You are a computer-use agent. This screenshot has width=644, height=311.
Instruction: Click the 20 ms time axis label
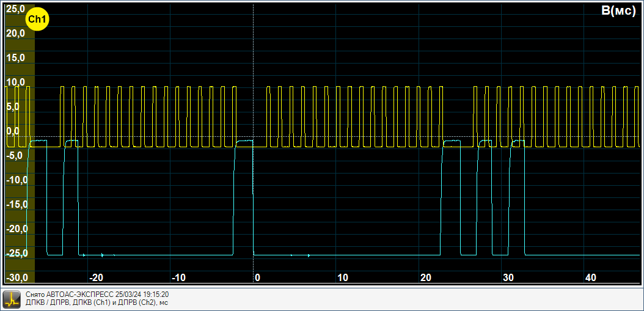pos(425,277)
